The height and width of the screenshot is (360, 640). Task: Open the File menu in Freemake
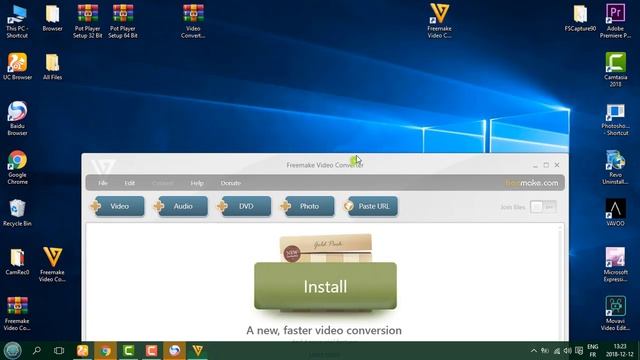[103, 183]
